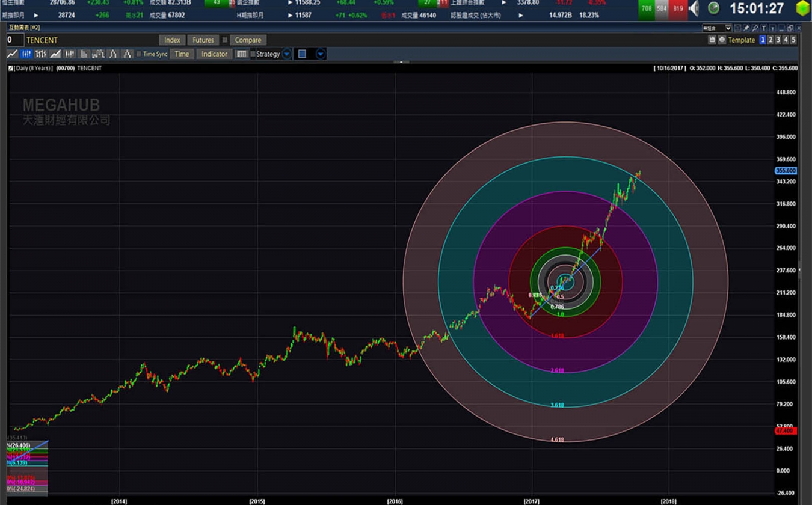Click the stock code input field
This screenshot has width=812, height=505.
(x=15, y=40)
